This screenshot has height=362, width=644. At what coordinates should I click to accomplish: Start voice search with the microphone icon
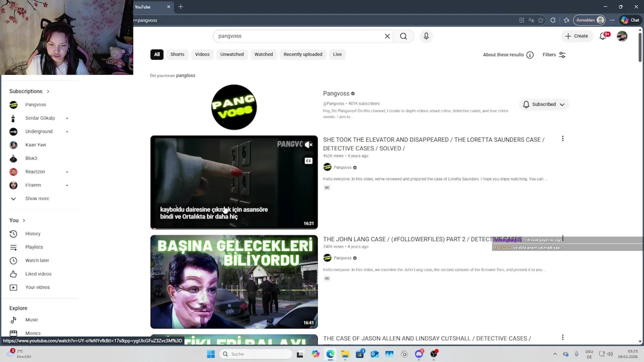pyautogui.click(x=426, y=36)
